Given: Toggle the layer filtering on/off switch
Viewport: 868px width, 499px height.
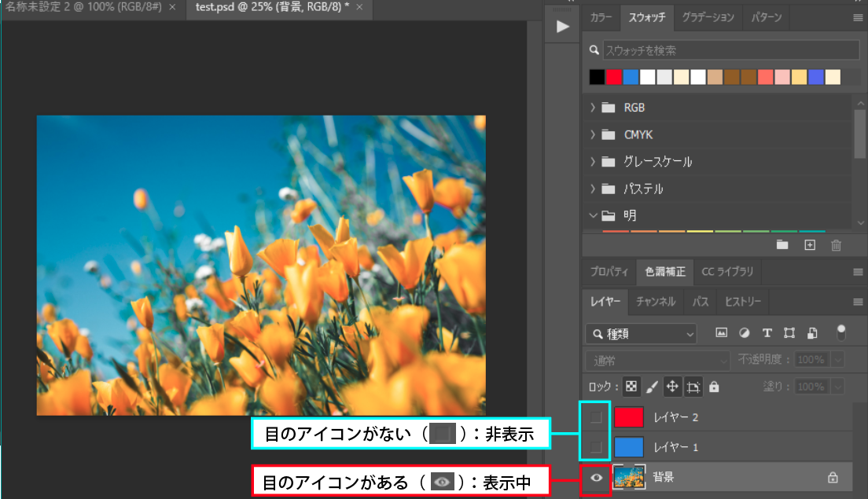Looking at the screenshot, I should click(x=841, y=332).
